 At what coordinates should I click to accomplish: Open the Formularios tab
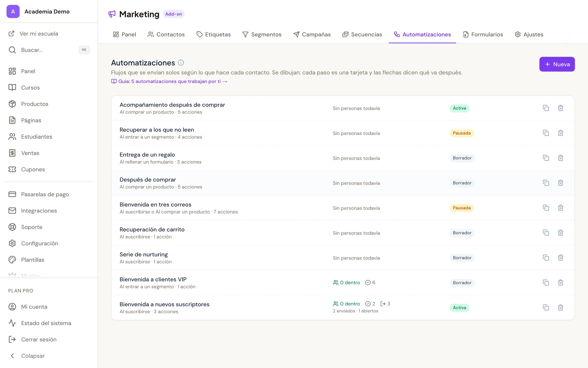[483, 34]
